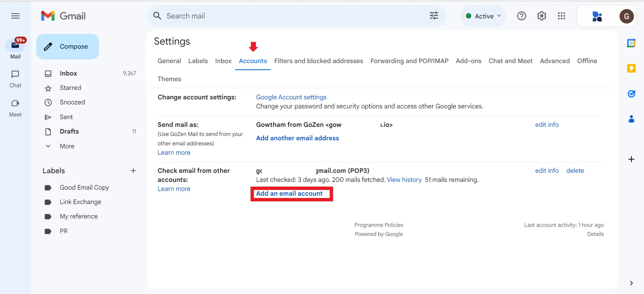Open the Themes tab
This screenshot has height=294, width=644.
[169, 79]
